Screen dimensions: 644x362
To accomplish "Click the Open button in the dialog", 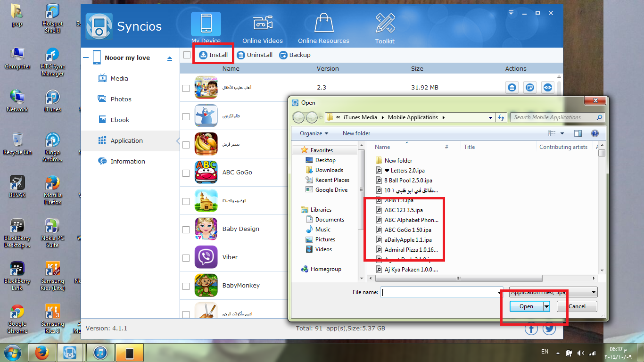I will (x=526, y=306).
